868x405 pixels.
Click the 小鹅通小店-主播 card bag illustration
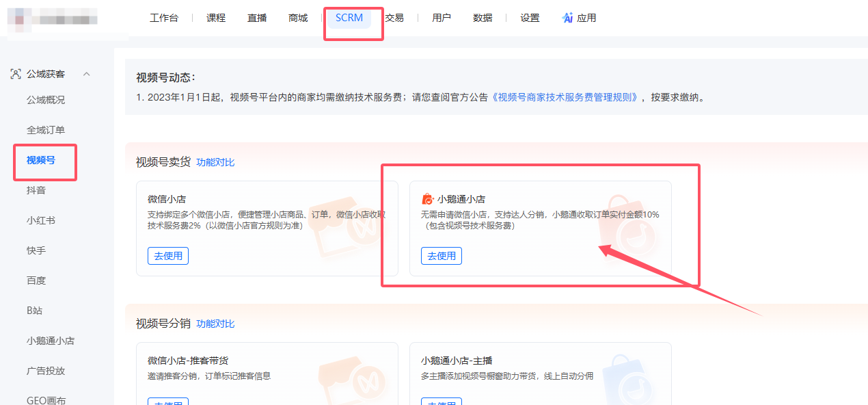[630, 380]
